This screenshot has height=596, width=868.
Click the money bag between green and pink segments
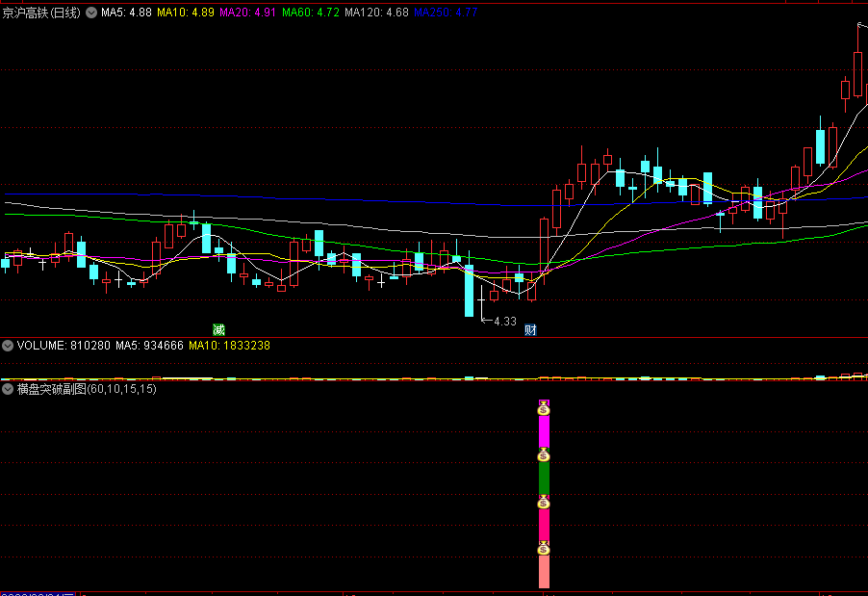544,502
